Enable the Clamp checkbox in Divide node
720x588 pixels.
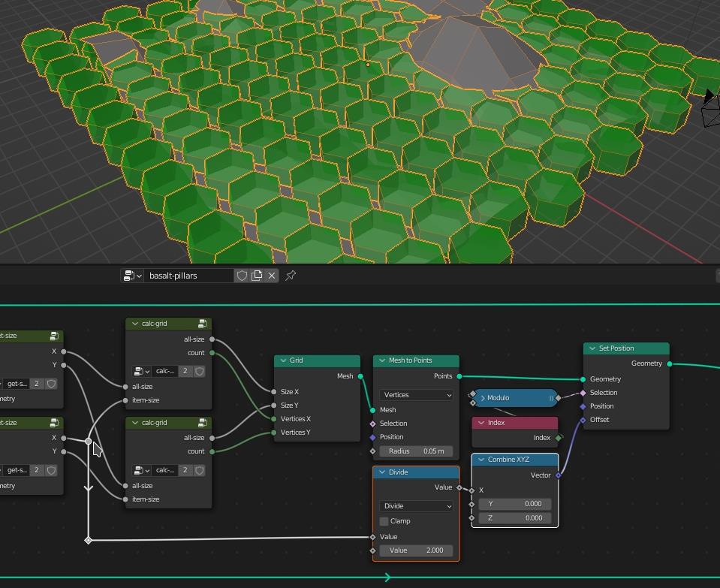pyautogui.click(x=384, y=520)
